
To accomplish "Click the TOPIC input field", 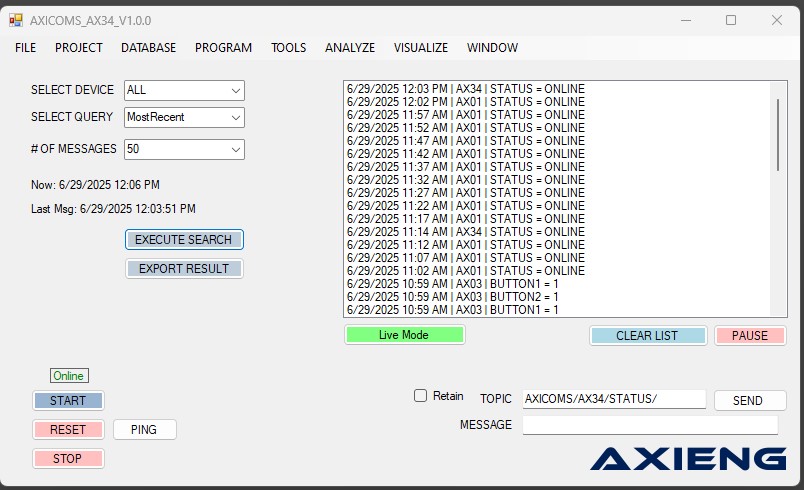I will click(614, 399).
